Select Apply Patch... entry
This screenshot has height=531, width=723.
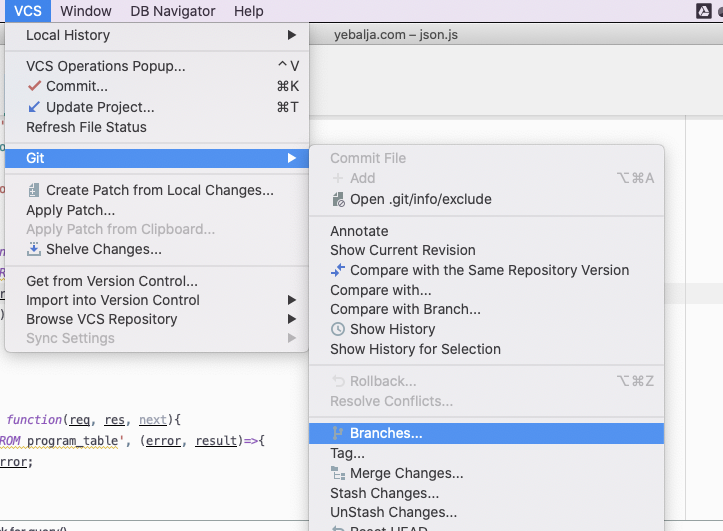pyautogui.click(x=157, y=210)
